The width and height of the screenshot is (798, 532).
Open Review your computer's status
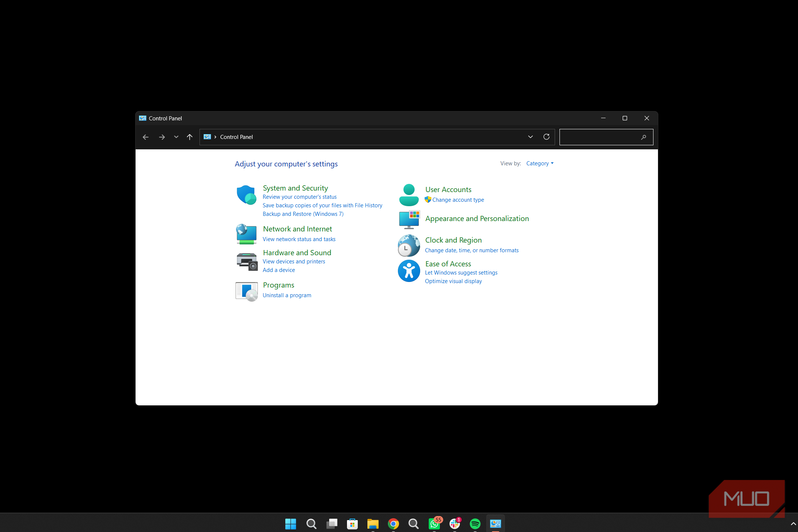pyautogui.click(x=299, y=197)
